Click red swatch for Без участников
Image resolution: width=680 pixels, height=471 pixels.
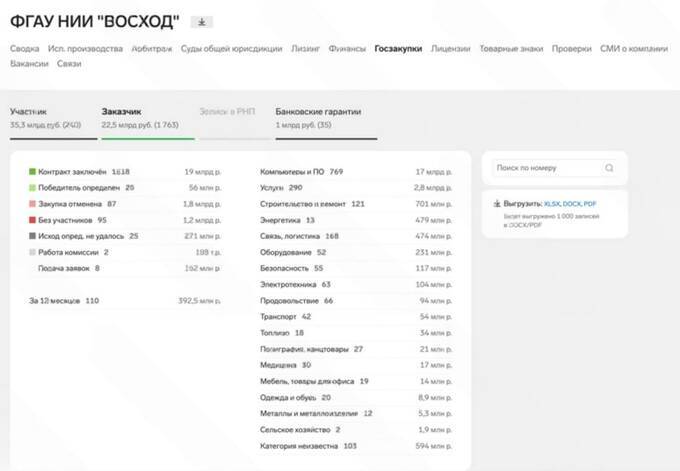[32, 220]
